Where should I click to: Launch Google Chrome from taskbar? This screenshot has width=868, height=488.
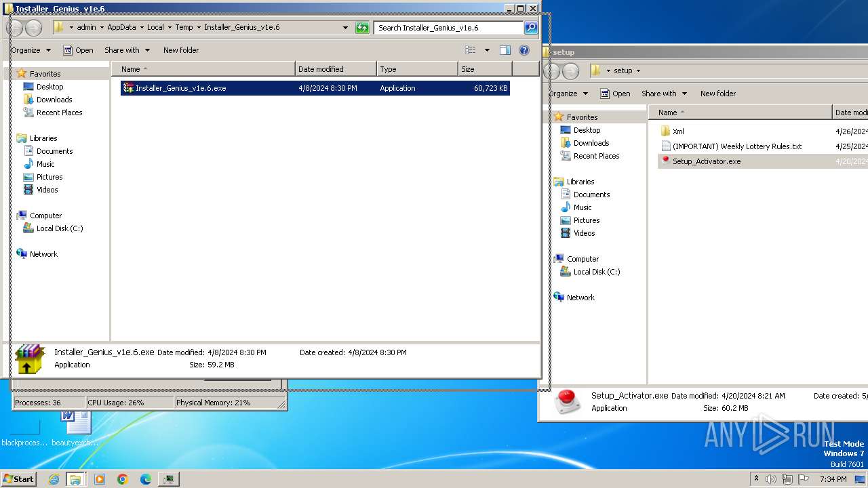tap(123, 479)
